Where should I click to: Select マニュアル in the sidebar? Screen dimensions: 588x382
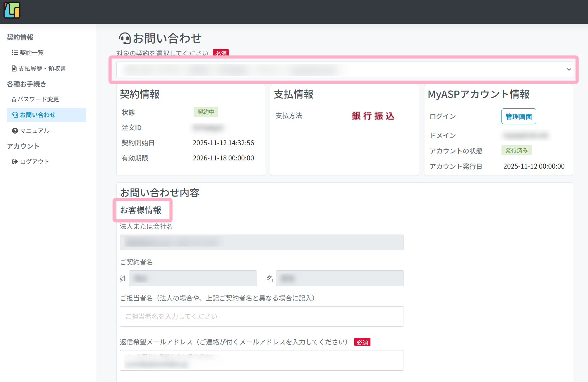35,131
